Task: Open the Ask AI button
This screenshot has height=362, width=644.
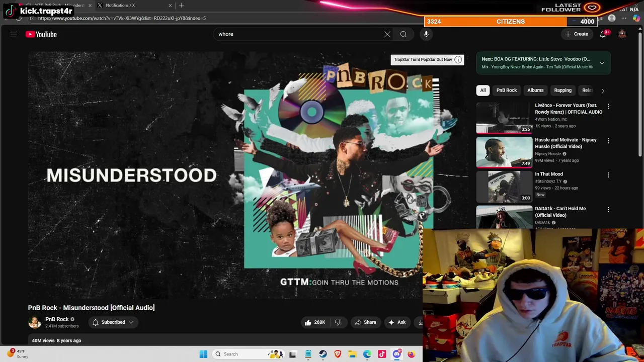Action: coord(396,322)
